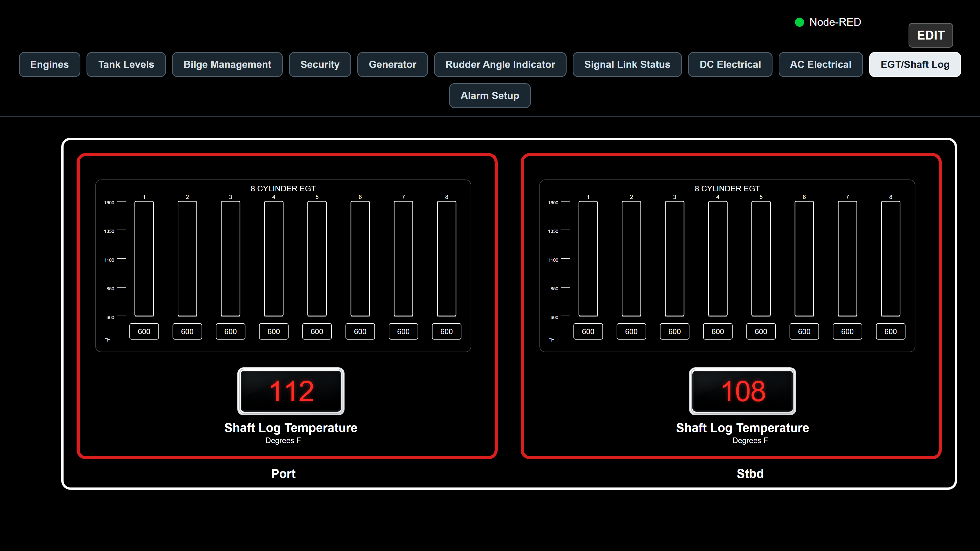Click Port Shaft Log Temperature heading
Image resolution: width=980 pixels, height=551 pixels.
pyautogui.click(x=291, y=428)
